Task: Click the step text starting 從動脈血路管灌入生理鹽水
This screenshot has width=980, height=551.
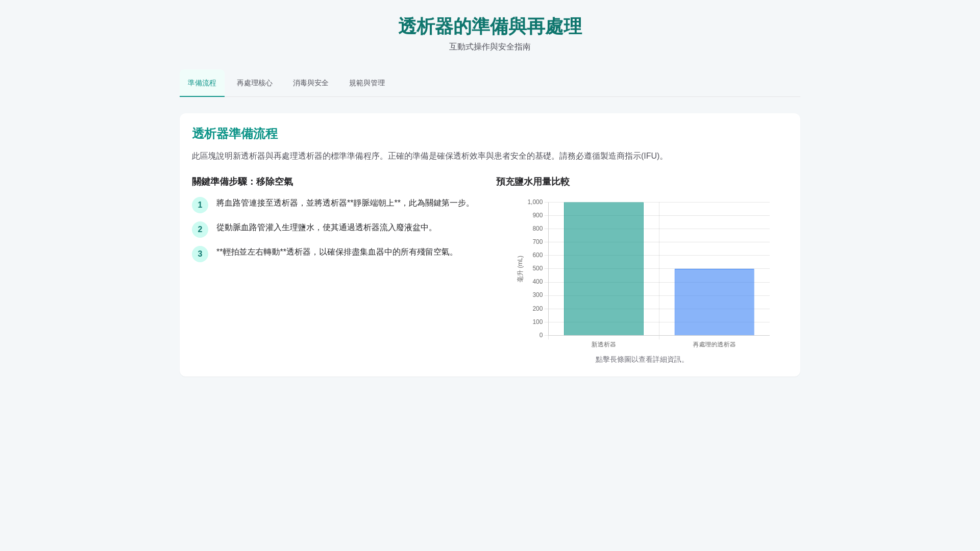Action: click(326, 228)
